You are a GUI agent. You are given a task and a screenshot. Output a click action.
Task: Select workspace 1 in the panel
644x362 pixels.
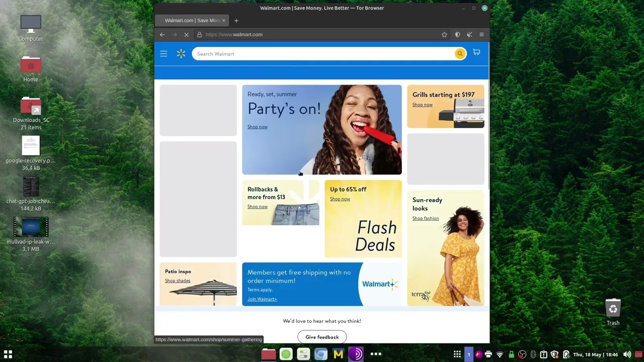(x=469, y=354)
